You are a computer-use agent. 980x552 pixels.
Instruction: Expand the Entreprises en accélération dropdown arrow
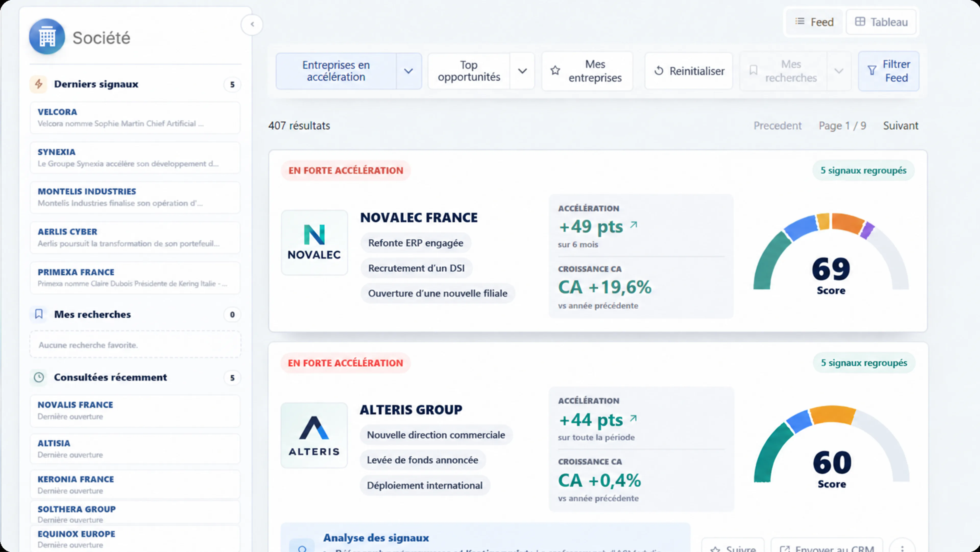point(409,71)
